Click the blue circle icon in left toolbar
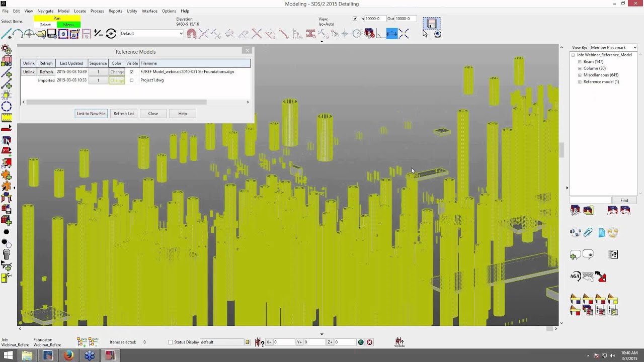The height and width of the screenshot is (362, 644). pyautogui.click(x=7, y=107)
